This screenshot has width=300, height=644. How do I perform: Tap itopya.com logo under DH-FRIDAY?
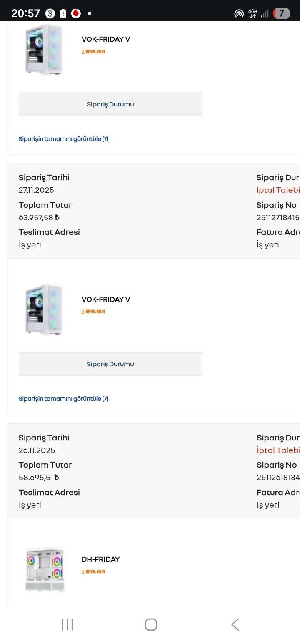pyautogui.click(x=93, y=571)
